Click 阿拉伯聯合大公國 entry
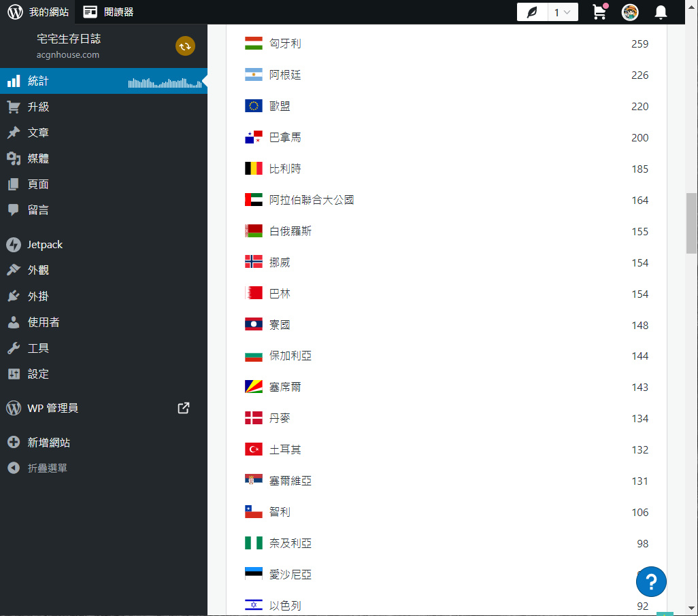 click(x=446, y=200)
